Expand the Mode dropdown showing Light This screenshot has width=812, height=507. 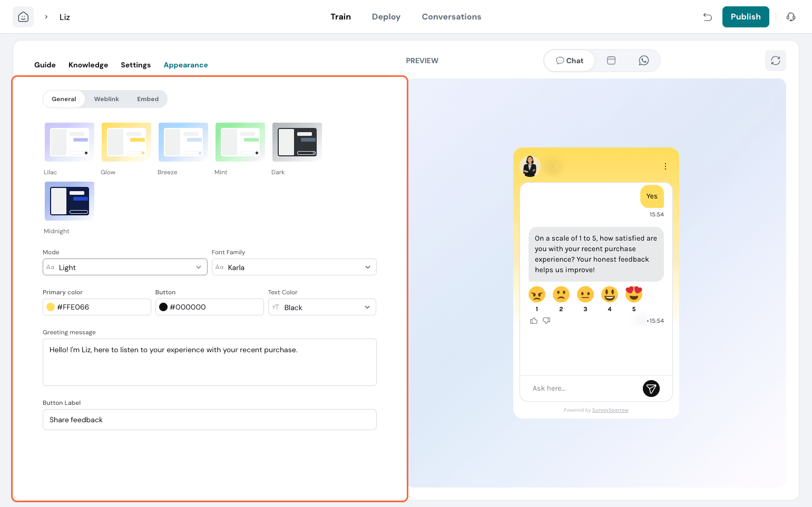tap(125, 267)
